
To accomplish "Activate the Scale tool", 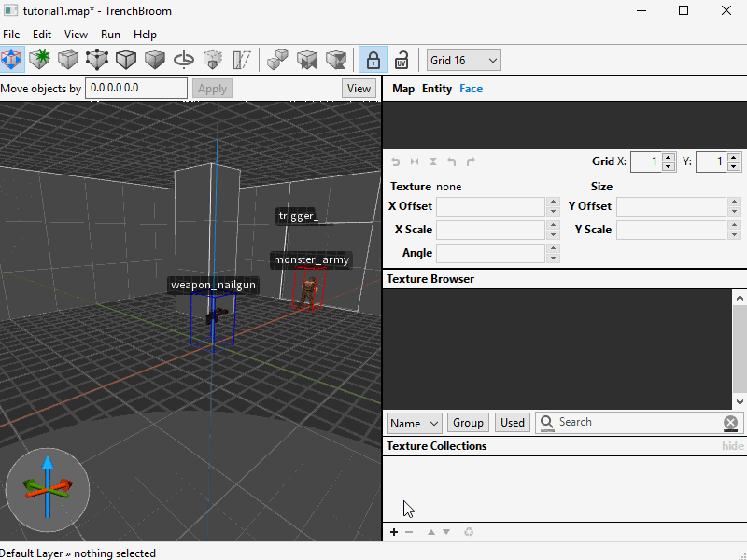I will 213,60.
